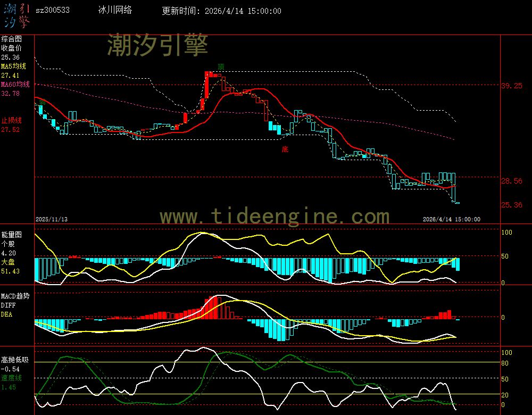Select the stock code sz300533

click(x=52, y=11)
